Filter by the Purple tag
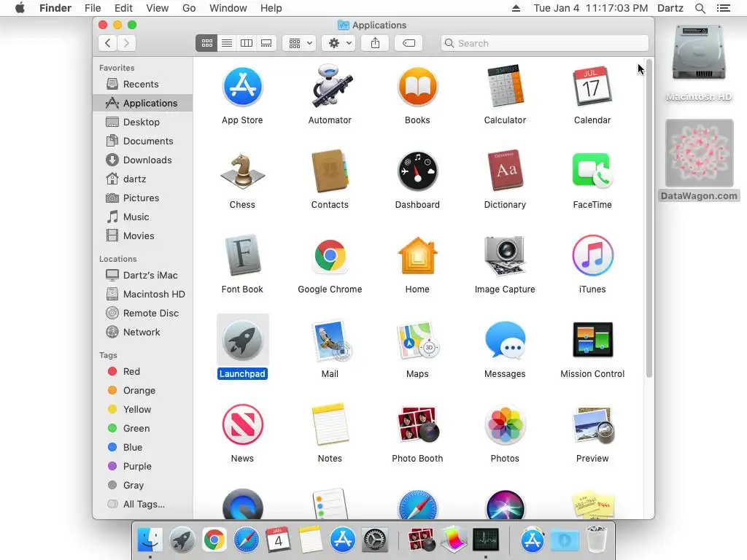Screen dimensions: 747x560 pos(143,467)
